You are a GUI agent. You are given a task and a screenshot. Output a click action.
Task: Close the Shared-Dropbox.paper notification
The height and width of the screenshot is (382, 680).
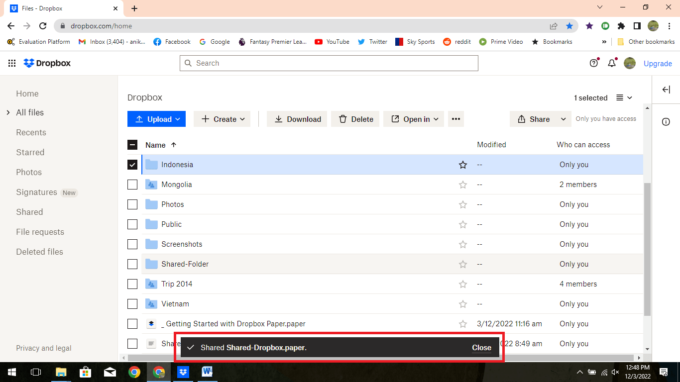(481, 348)
